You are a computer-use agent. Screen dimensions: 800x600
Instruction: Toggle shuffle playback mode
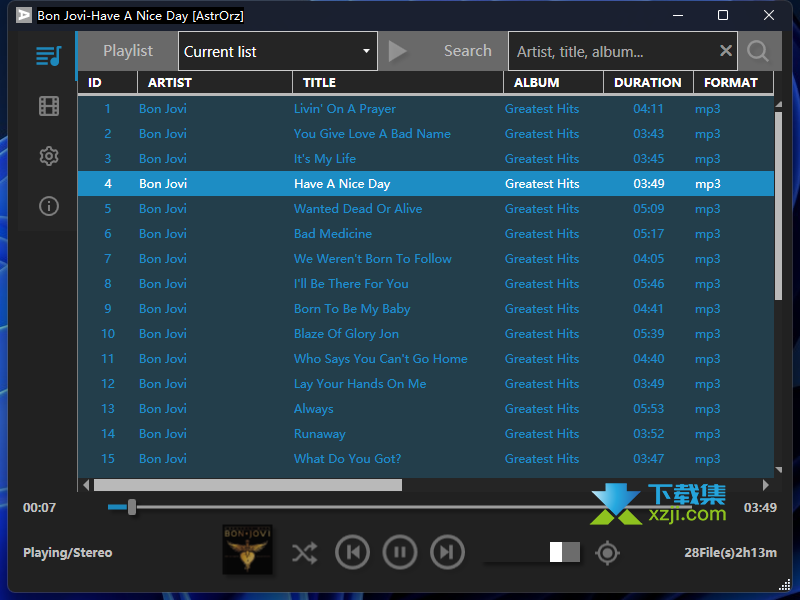[305, 553]
